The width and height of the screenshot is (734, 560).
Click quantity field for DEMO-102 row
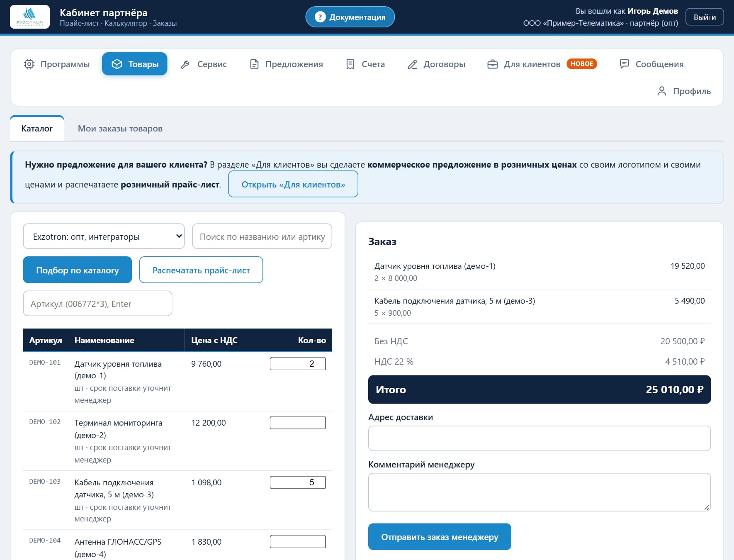[x=298, y=423]
